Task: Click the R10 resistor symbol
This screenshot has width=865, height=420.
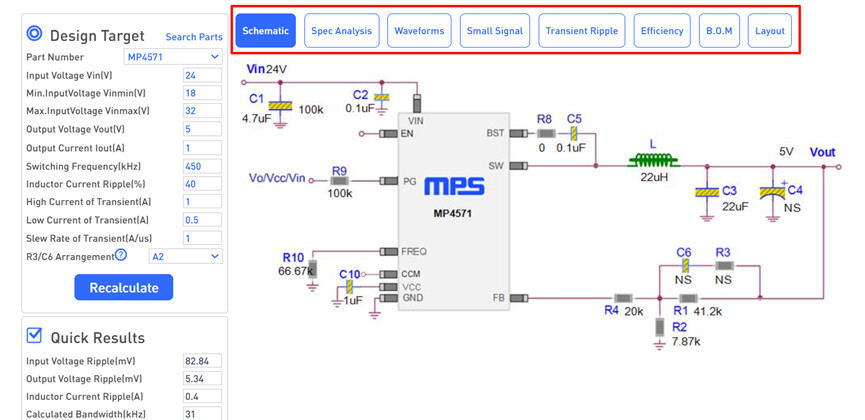Action: [312, 269]
